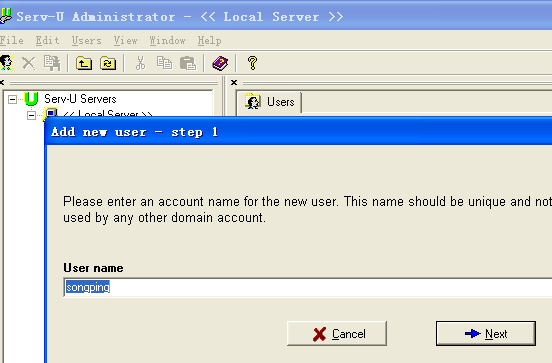Click the new user toolbar icon
The height and width of the screenshot is (363, 552).
pos(6,63)
